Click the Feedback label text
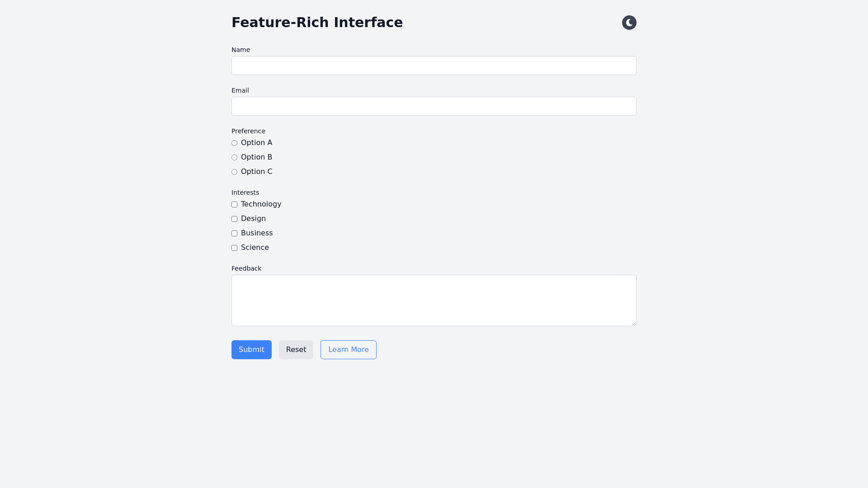The width and height of the screenshot is (868, 488). tap(246, 268)
